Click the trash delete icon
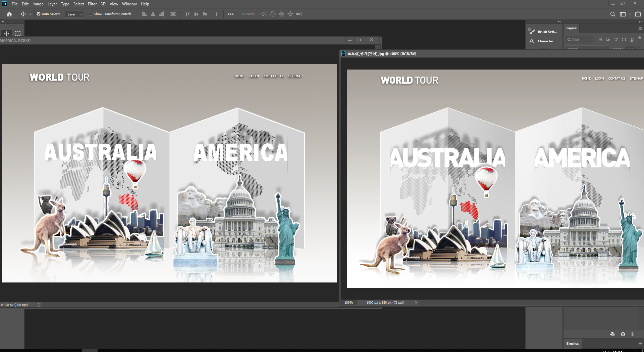This screenshot has height=352, width=644. 633,334
